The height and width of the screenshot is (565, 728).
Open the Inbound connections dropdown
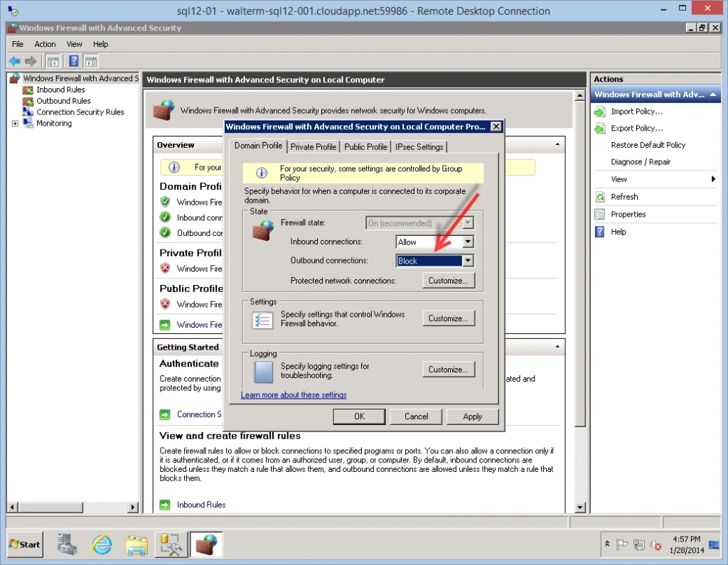(x=467, y=242)
